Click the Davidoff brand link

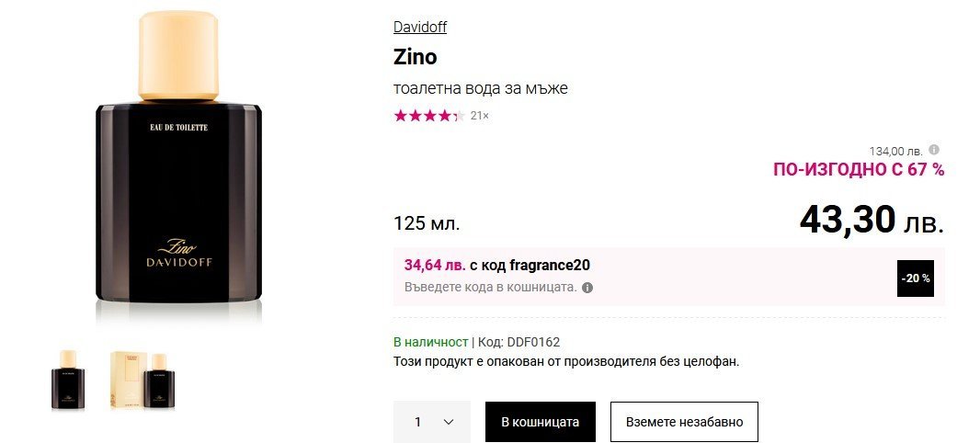tap(419, 27)
